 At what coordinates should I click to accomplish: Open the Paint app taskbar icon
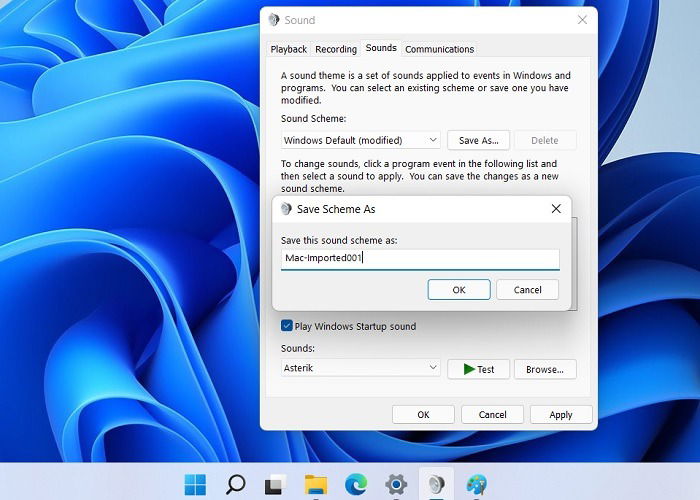click(476, 484)
